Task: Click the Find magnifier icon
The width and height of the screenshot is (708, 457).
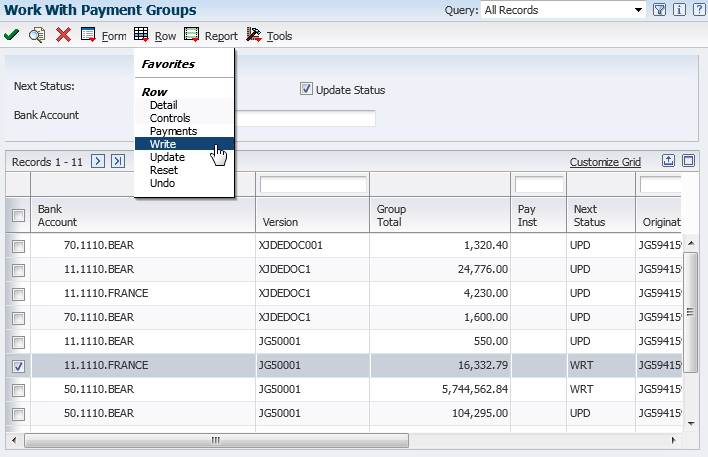Action: tap(37, 35)
